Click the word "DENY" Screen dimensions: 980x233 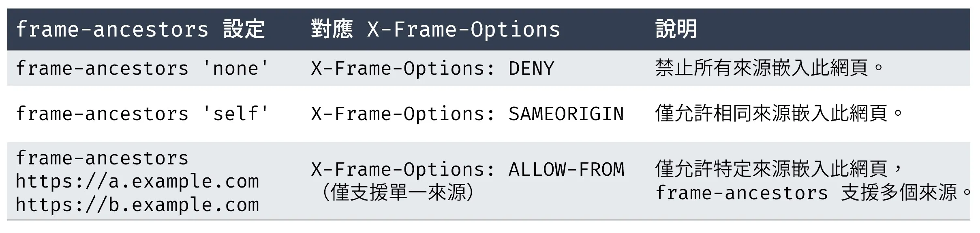click(531, 68)
